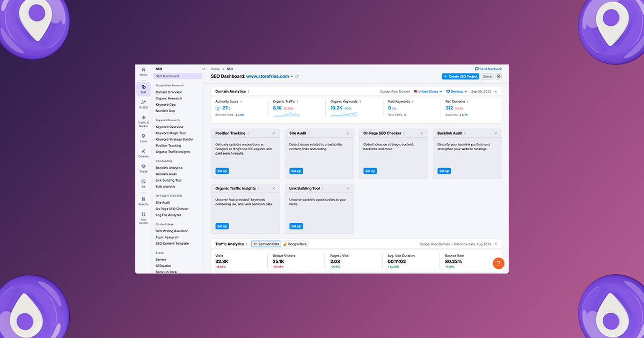
Task: Set up Site Audit
Action: click(296, 171)
